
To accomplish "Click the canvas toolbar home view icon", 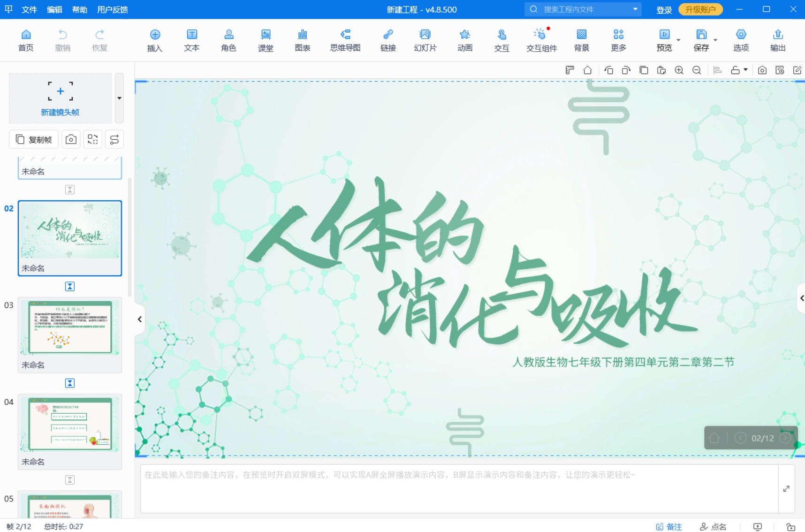I will click(x=587, y=70).
